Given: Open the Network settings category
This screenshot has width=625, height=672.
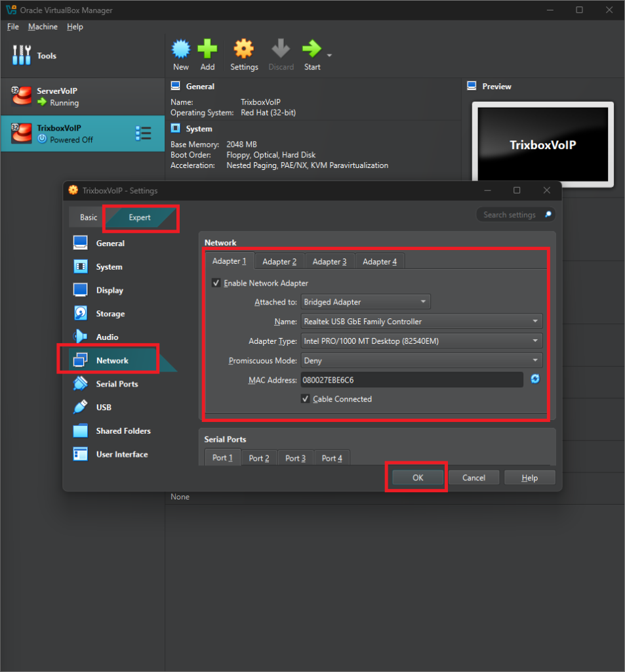Looking at the screenshot, I should coord(112,360).
